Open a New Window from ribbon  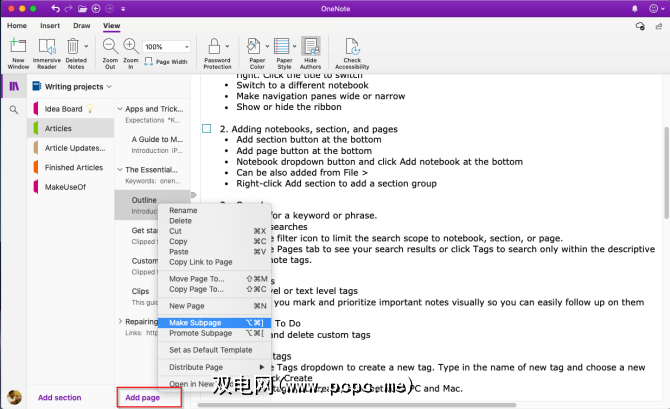(x=17, y=51)
